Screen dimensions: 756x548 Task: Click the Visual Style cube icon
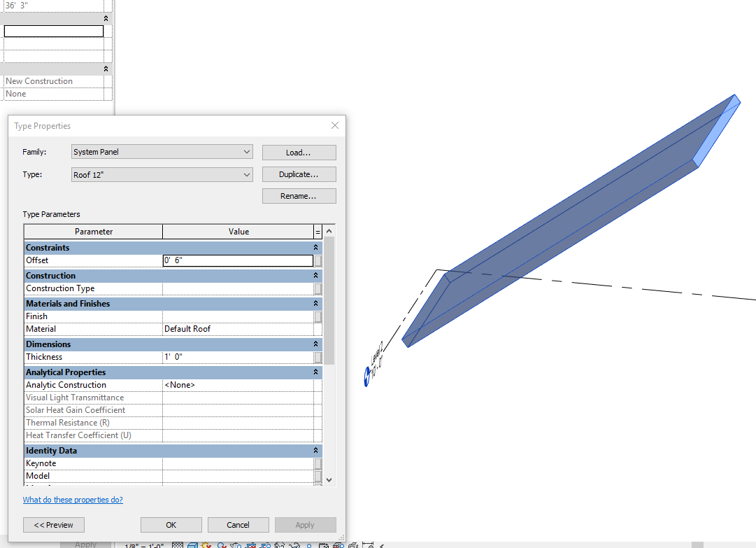pyautogui.click(x=193, y=545)
